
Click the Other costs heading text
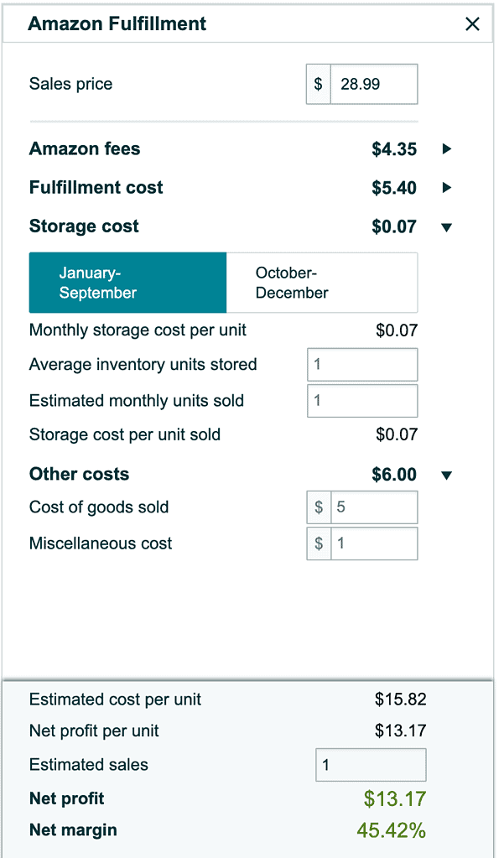(79, 475)
